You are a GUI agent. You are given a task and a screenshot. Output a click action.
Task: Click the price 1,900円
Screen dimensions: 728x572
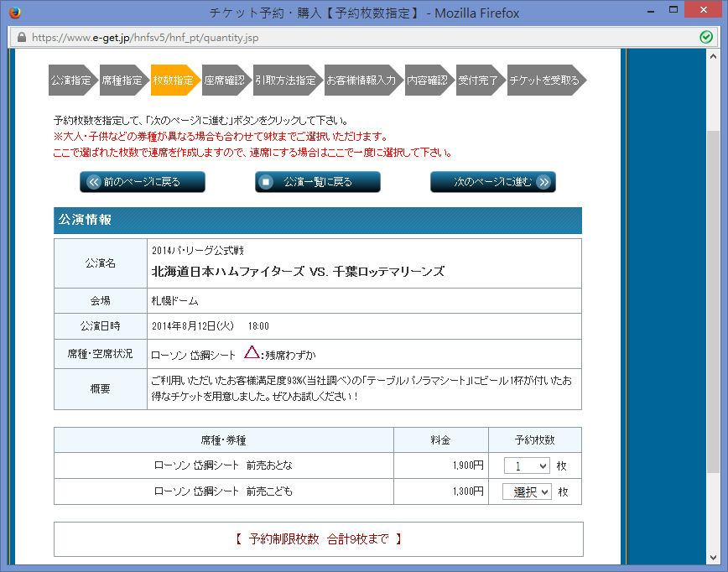coord(468,465)
